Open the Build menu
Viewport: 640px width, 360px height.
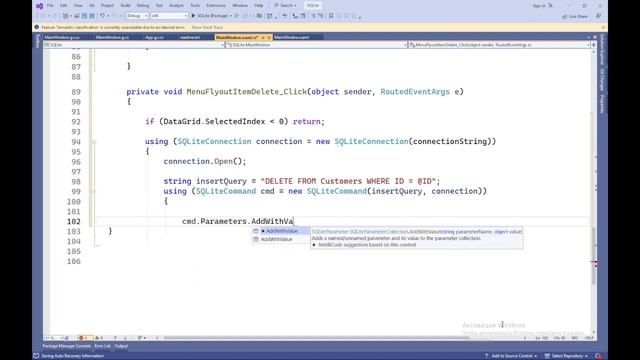point(125,6)
